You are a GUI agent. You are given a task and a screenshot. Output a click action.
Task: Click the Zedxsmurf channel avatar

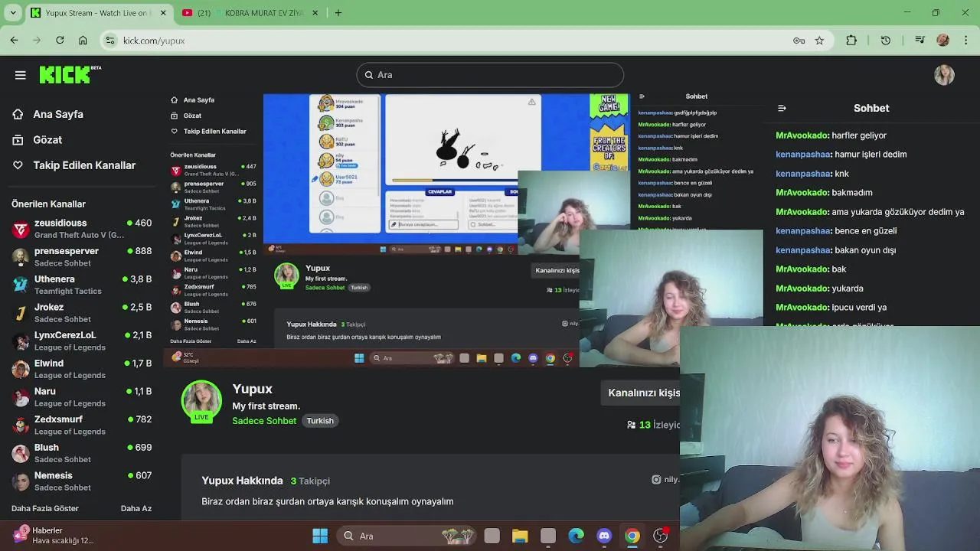tap(21, 425)
